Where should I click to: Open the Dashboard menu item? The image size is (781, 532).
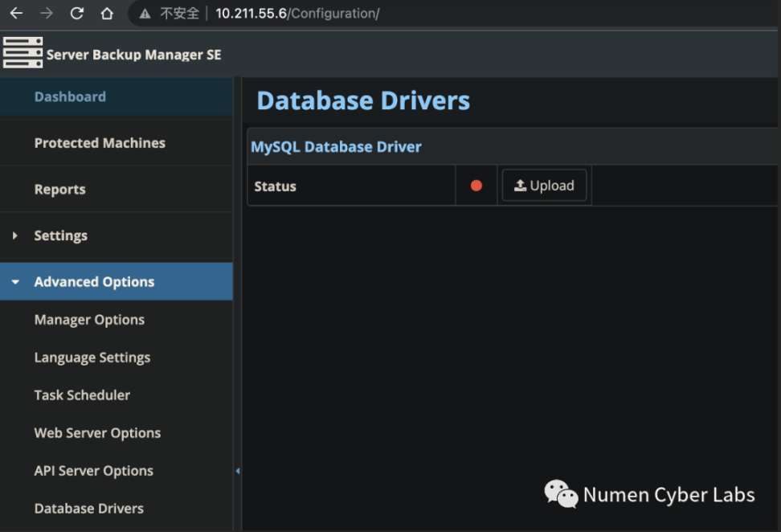click(70, 96)
